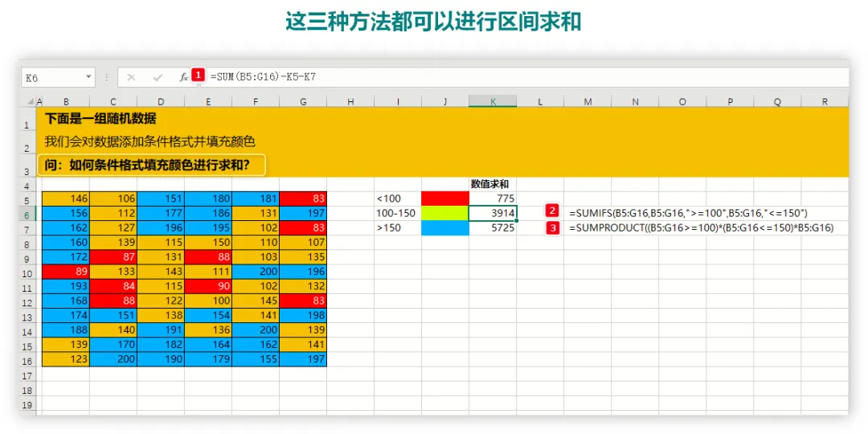The width and height of the screenshot is (868, 434).
Task: Select the yellow-green swatch cell for 100-150
Action: tap(445, 213)
